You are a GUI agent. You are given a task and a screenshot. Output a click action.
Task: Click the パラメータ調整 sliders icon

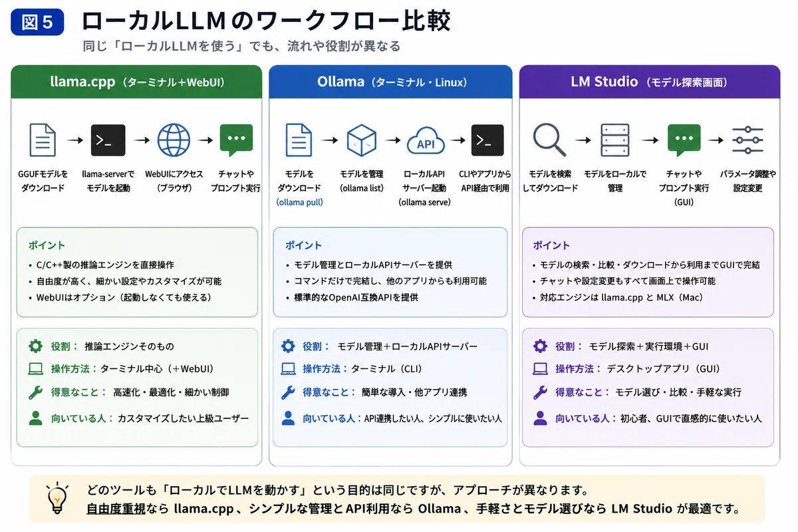coord(747,140)
